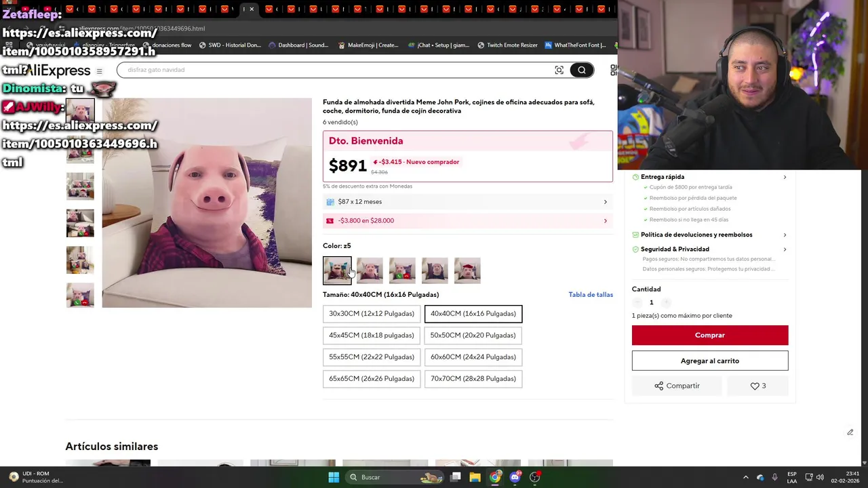Select size 40x40CM (16x16 Pulgadas)
868x488 pixels.
[473, 314]
